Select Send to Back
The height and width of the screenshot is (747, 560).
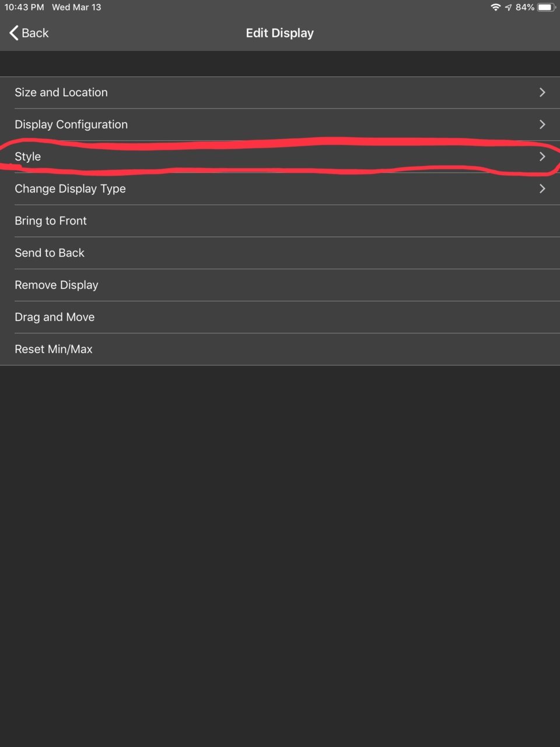(x=280, y=253)
